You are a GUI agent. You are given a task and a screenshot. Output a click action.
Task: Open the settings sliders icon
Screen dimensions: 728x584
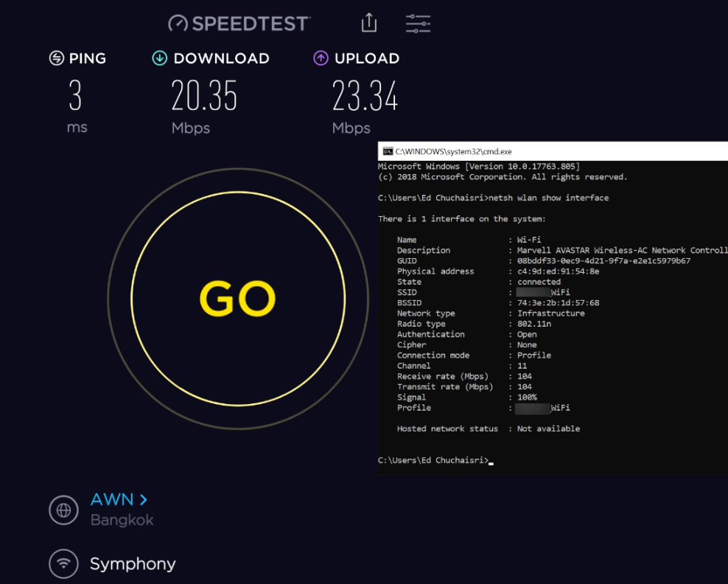[418, 24]
